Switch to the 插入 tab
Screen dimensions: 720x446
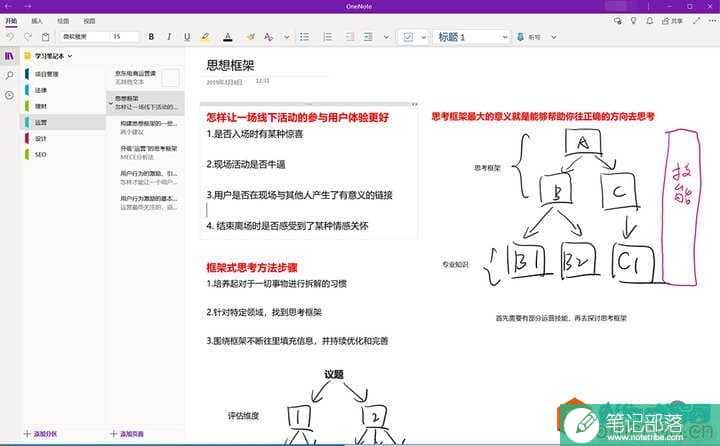pos(37,21)
